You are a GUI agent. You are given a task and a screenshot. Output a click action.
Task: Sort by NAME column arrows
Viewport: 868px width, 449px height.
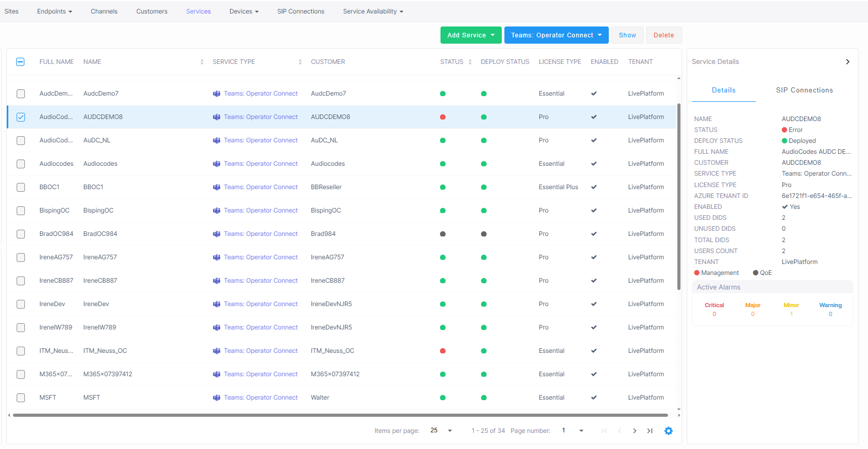click(202, 62)
